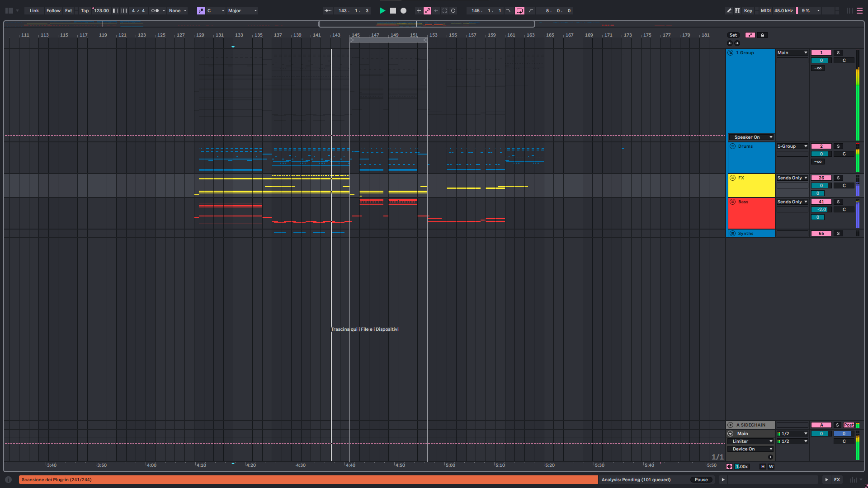Image resolution: width=868 pixels, height=488 pixels.
Task: Click the Set locator button
Action: 733,35
